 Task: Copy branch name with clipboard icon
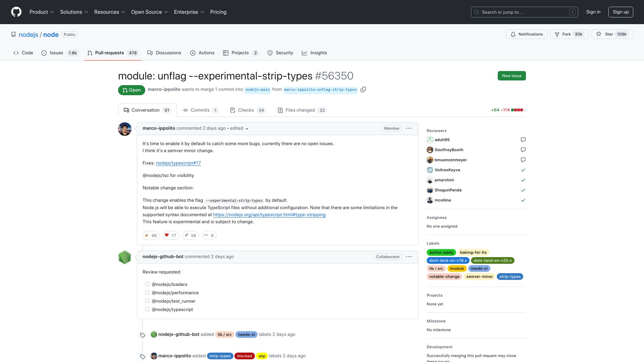(363, 89)
